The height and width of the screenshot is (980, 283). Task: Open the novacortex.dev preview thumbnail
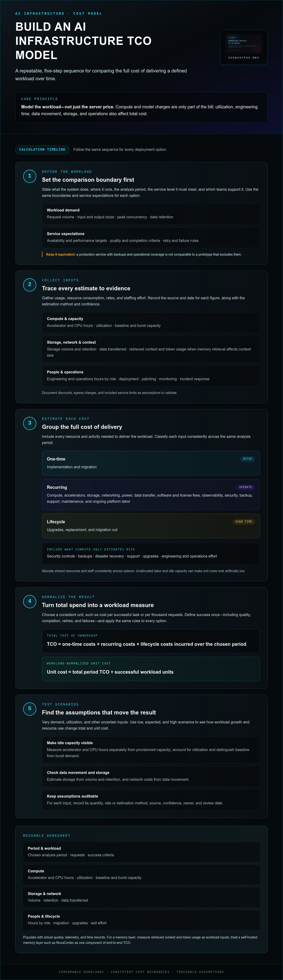tap(244, 47)
